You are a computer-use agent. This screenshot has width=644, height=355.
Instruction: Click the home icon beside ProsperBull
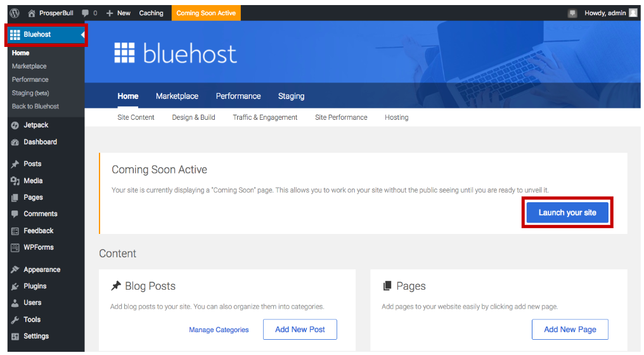click(x=32, y=13)
